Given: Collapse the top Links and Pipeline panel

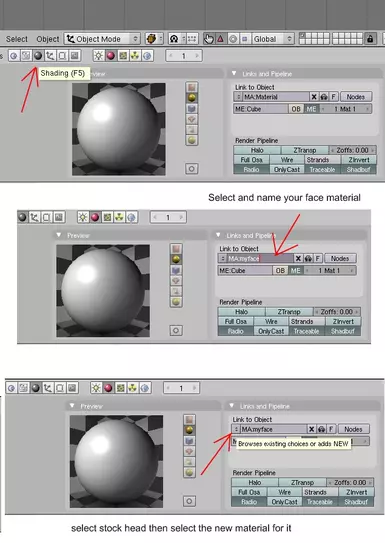Looking at the screenshot, I should [234, 73].
